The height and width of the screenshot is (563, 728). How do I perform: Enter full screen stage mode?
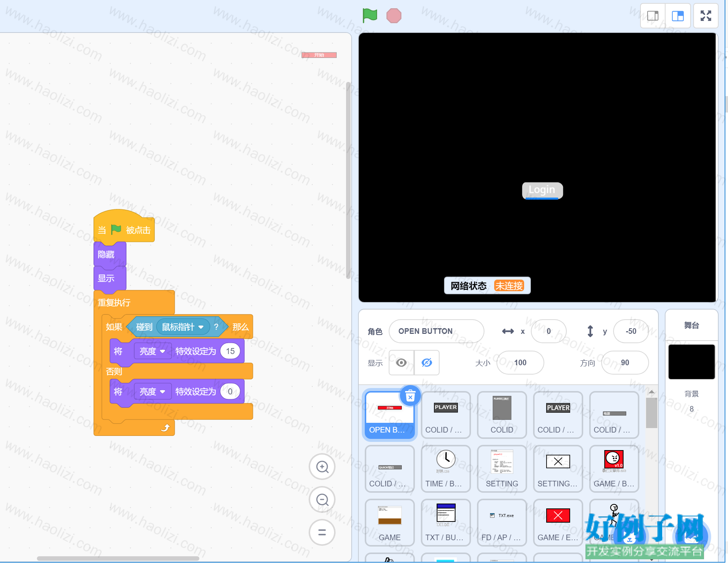[706, 16]
